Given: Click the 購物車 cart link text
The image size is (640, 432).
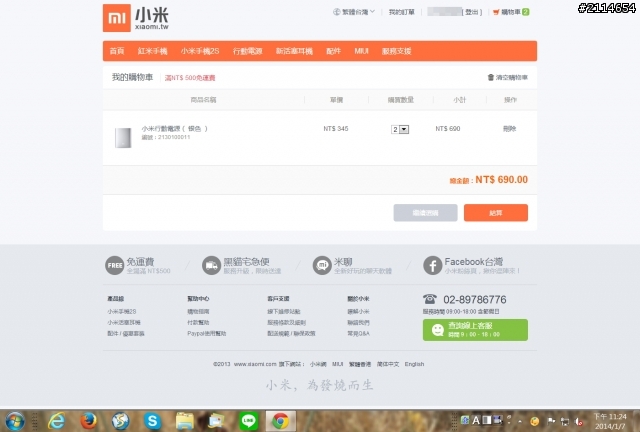Looking at the screenshot, I should click(x=511, y=12).
